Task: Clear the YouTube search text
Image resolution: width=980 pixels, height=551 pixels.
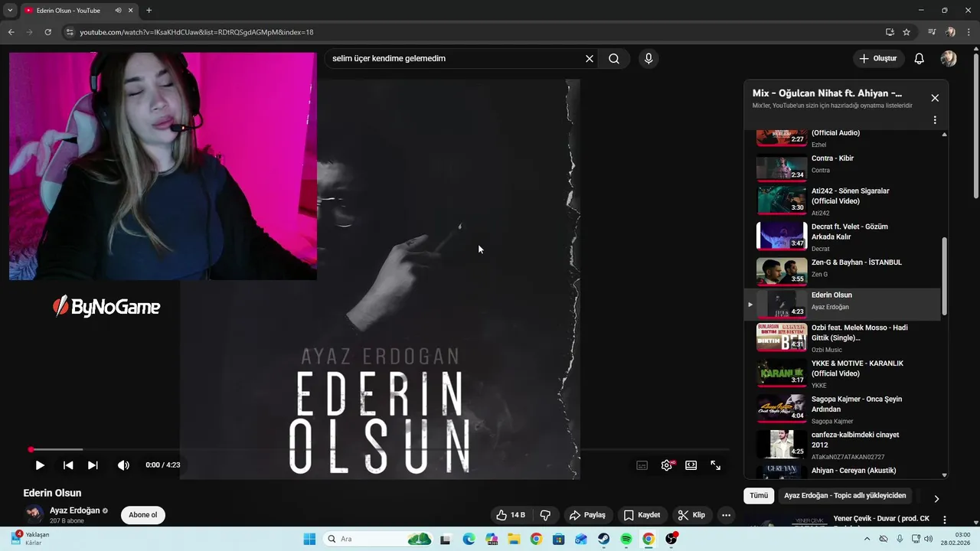Action: tap(590, 59)
